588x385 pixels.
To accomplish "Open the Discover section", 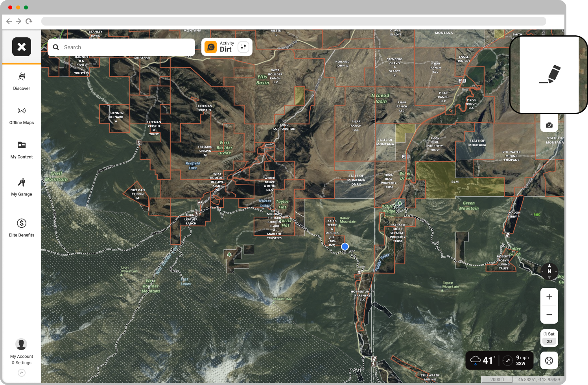I will (22, 81).
